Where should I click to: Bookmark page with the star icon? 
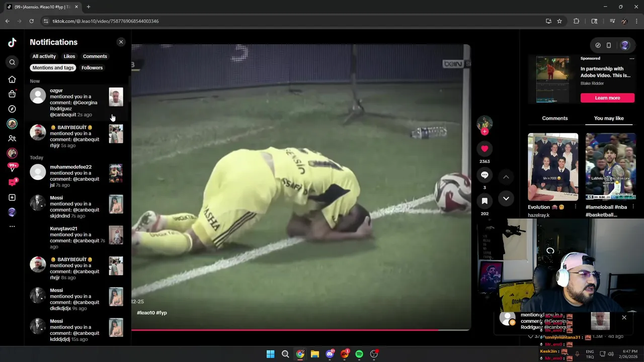(559, 21)
